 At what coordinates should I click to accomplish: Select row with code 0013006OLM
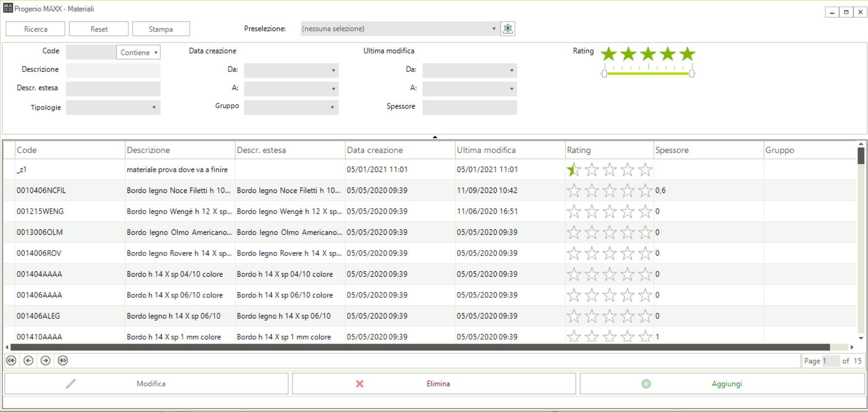[429, 232]
